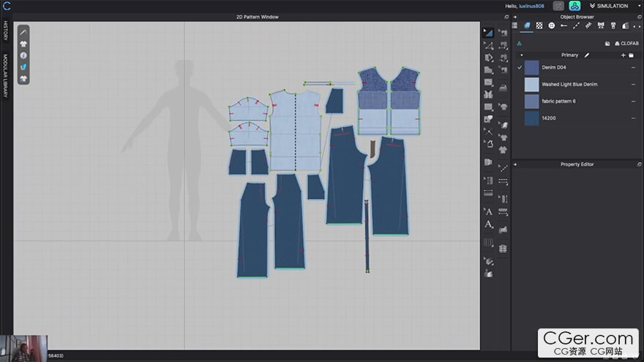Viewport: 644px width, 362px height.
Task: Toggle the checkmark on Denim D04
Action: [x=520, y=67]
